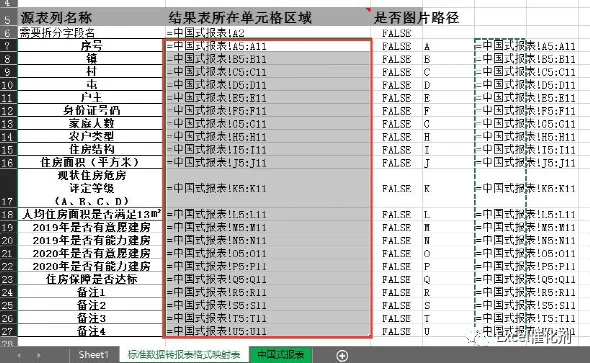Select cell 住房结构
This screenshot has width=590, height=363.
90,150
